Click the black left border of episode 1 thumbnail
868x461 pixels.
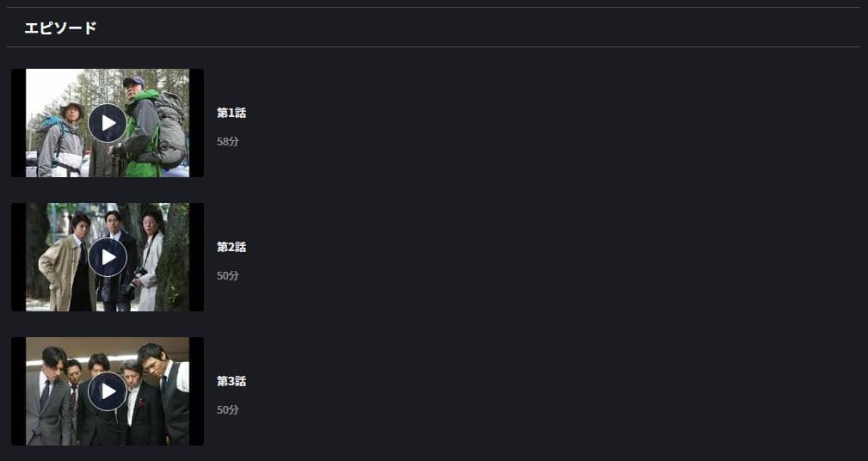click(18, 123)
